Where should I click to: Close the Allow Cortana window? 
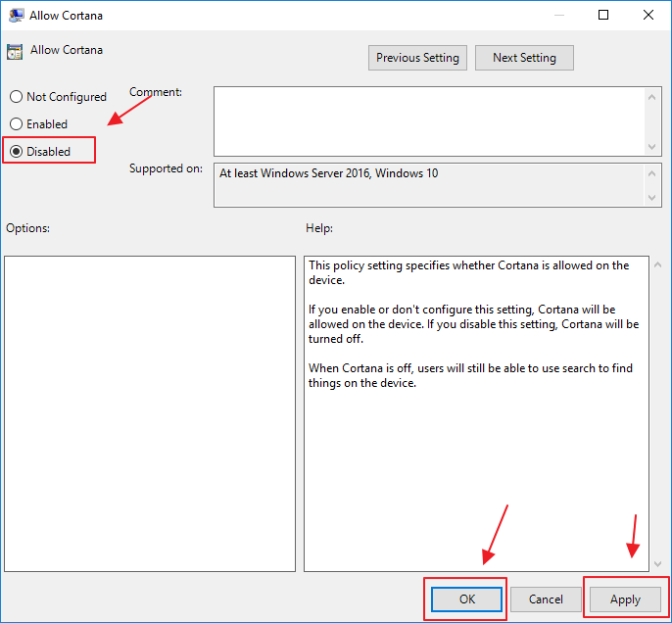(x=648, y=15)
